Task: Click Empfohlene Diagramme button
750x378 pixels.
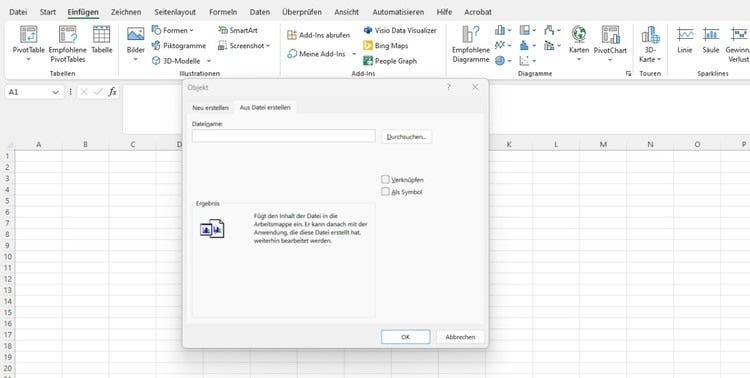Action: 471,44
